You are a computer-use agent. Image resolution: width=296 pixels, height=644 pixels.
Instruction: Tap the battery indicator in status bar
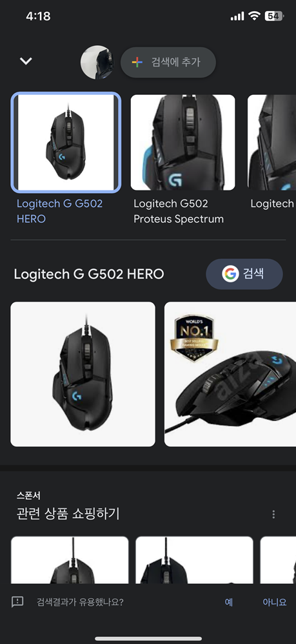pyautogui.click(x=274, y=16)
